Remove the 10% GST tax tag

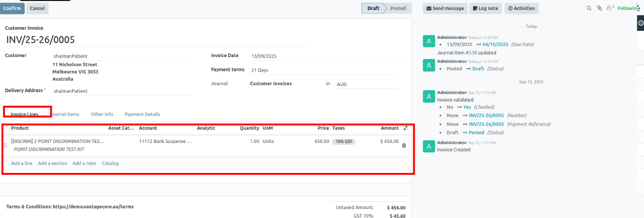[344, 142]
